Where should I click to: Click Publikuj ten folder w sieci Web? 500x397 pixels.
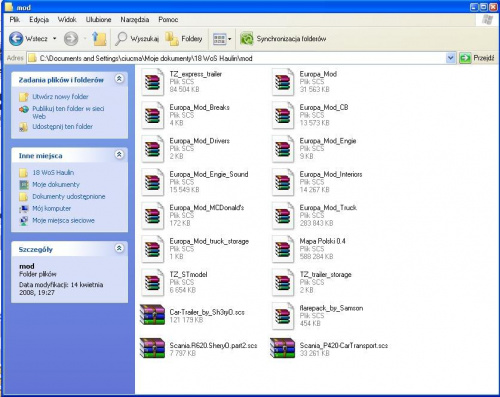coord(68,112)
